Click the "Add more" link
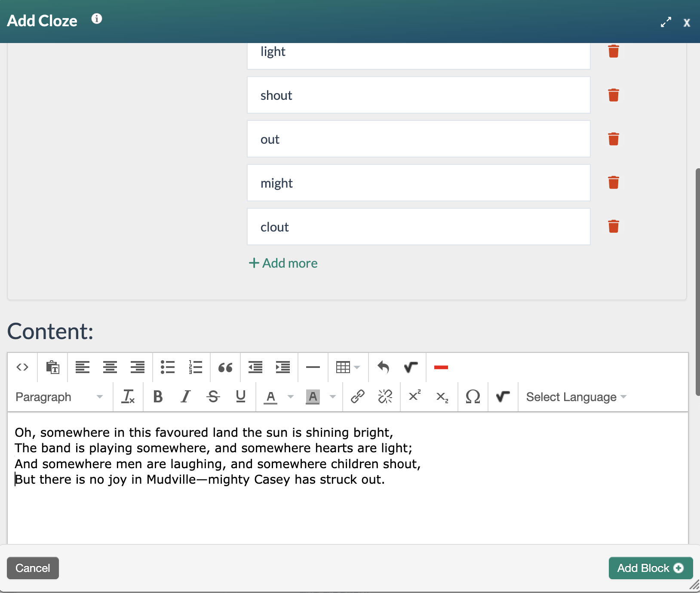The height and width of the screenshot is (593, 700). point(283,263)
